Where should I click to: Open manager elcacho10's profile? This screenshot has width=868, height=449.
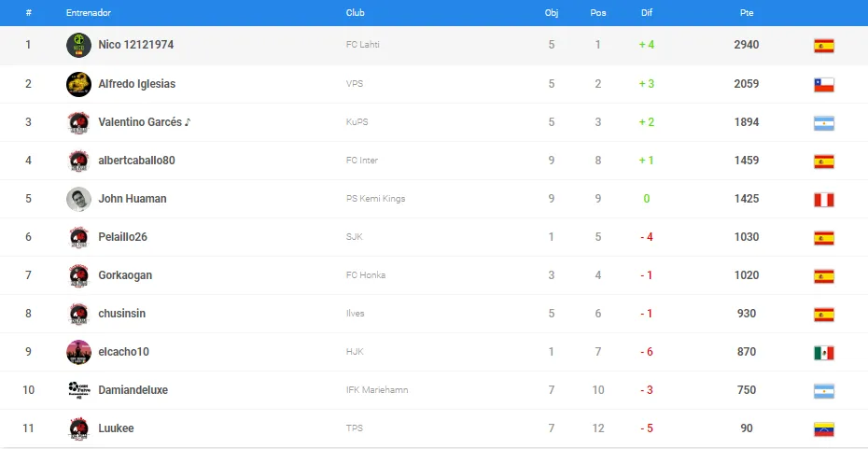(x=123, y=352)
